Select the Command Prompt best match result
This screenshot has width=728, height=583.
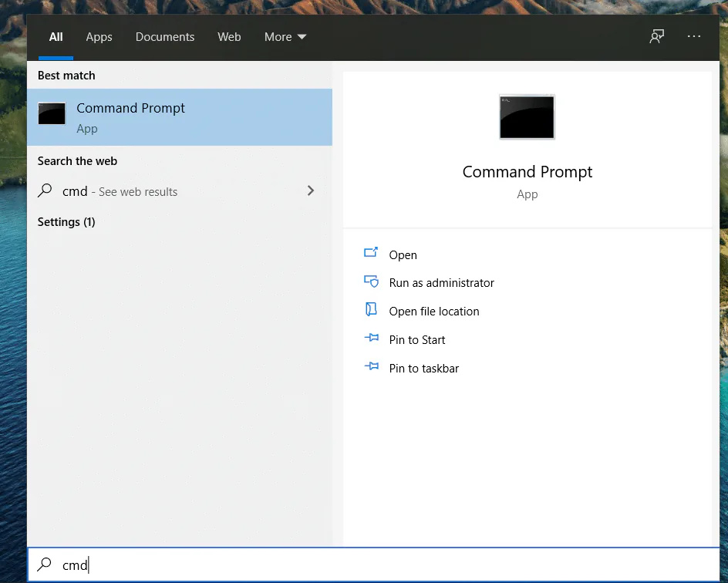(180, 117)
